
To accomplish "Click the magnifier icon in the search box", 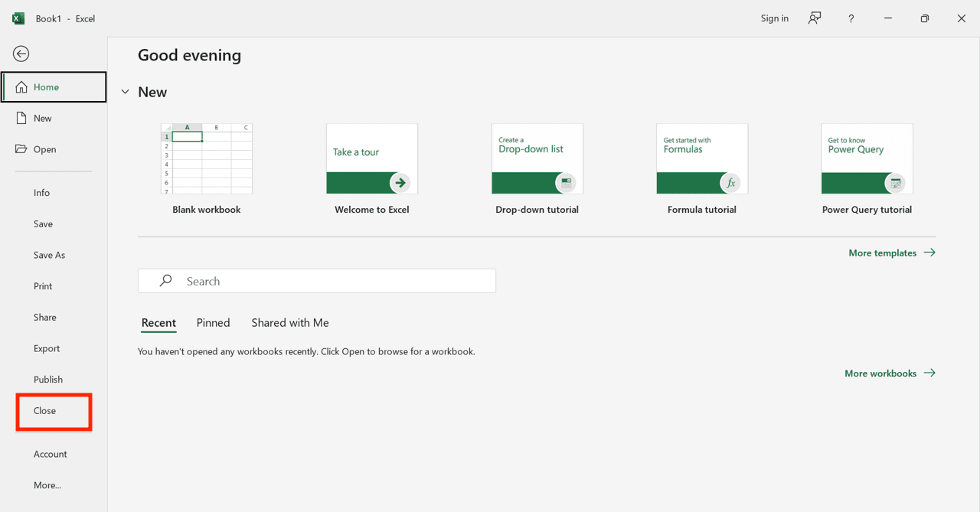I will pyautogui.click(x=165, y=281).
